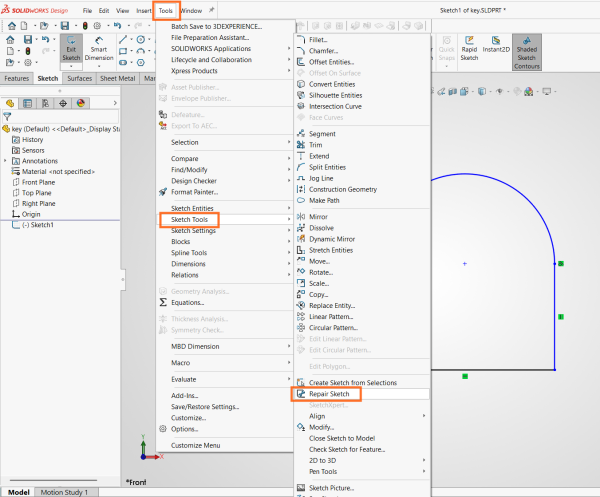Switch to Surfaces tab

coord(80,78)
